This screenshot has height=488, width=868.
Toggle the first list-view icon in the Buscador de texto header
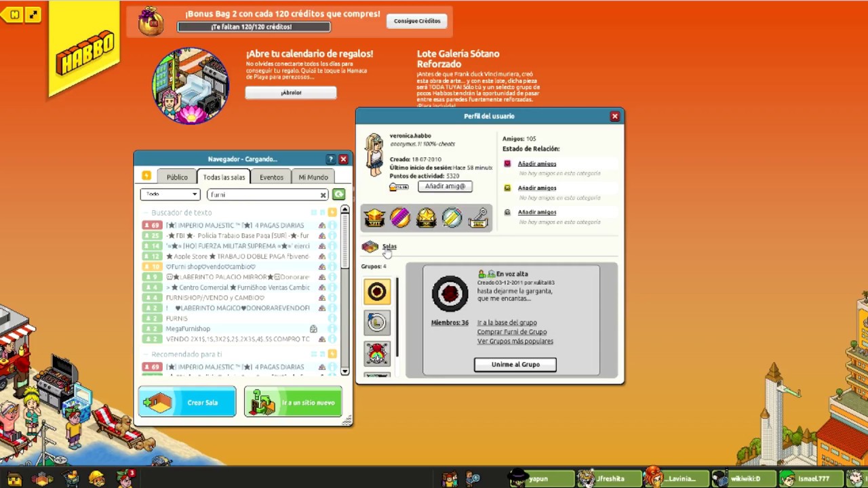click(313, 213)
